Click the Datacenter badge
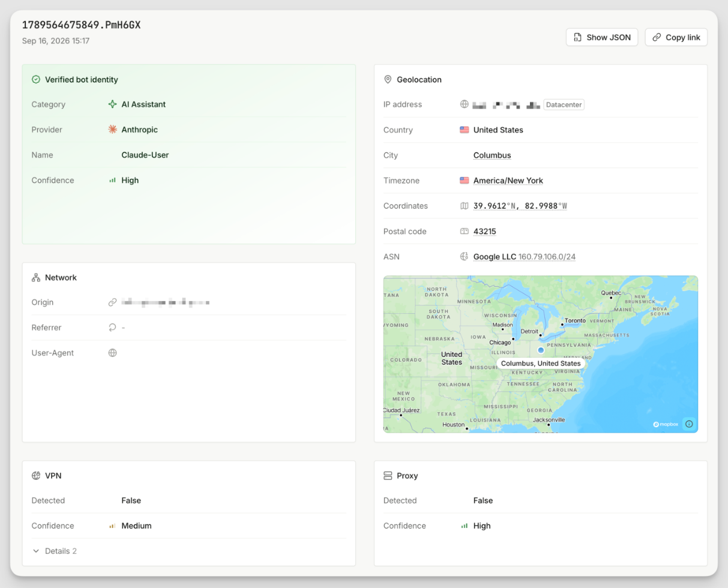 click(x=564, y=104)
